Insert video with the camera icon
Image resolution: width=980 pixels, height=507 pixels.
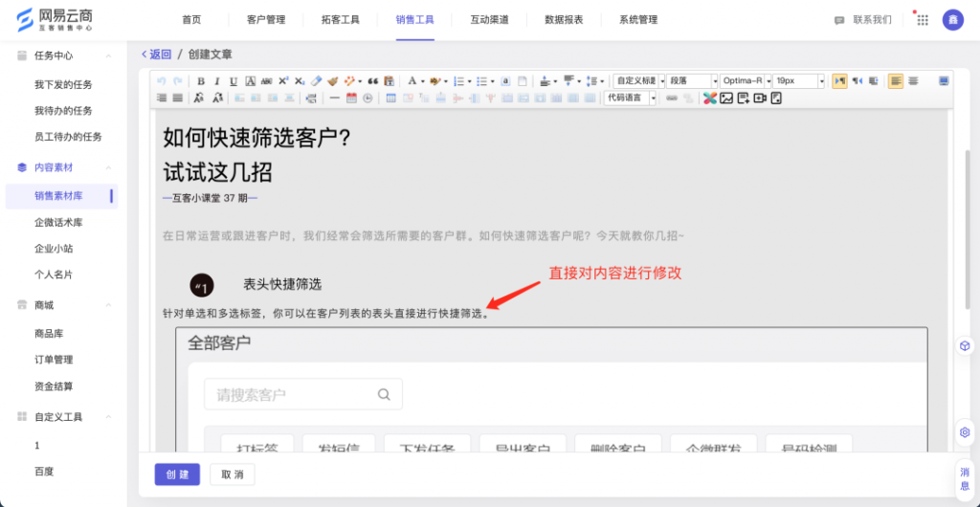[x=760, y=98]
